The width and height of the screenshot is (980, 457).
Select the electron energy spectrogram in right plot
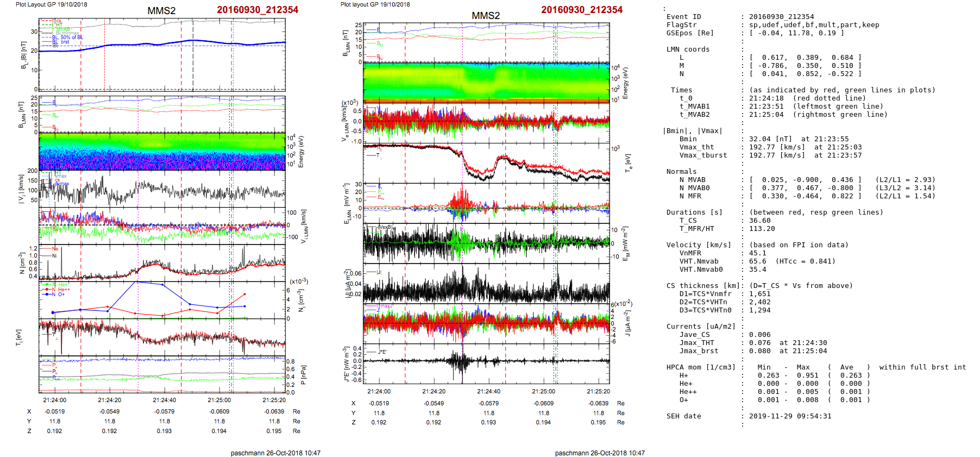tap(486, 83)
